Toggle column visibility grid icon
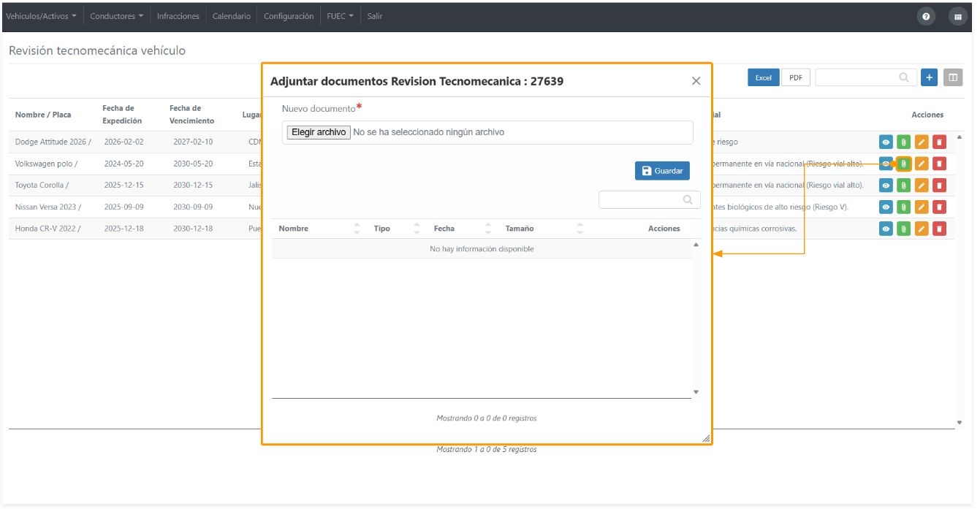Viewport: 980px width, 509px height. pos(952,77)
